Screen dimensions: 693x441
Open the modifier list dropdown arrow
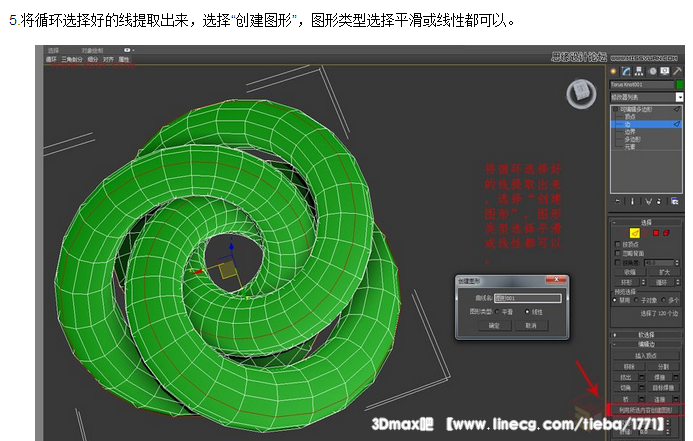click(x=680, y=97)
